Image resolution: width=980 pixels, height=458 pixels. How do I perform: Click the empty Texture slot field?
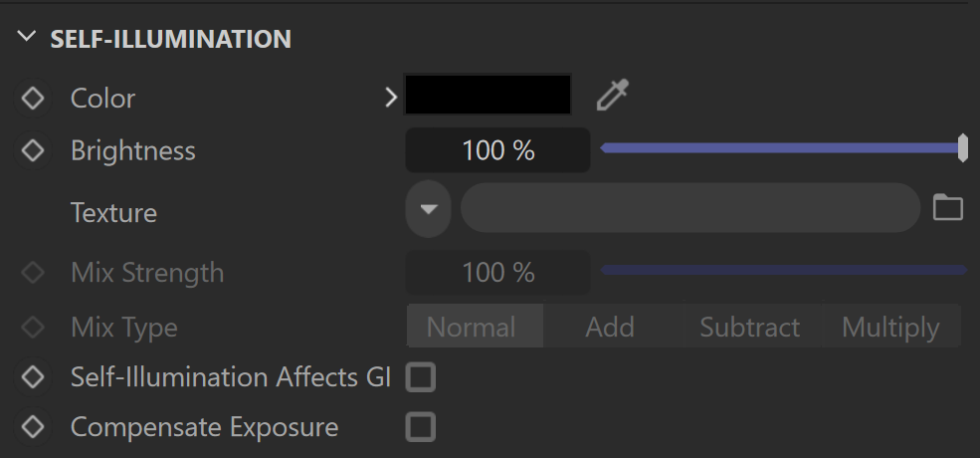[x=690, y=208]
